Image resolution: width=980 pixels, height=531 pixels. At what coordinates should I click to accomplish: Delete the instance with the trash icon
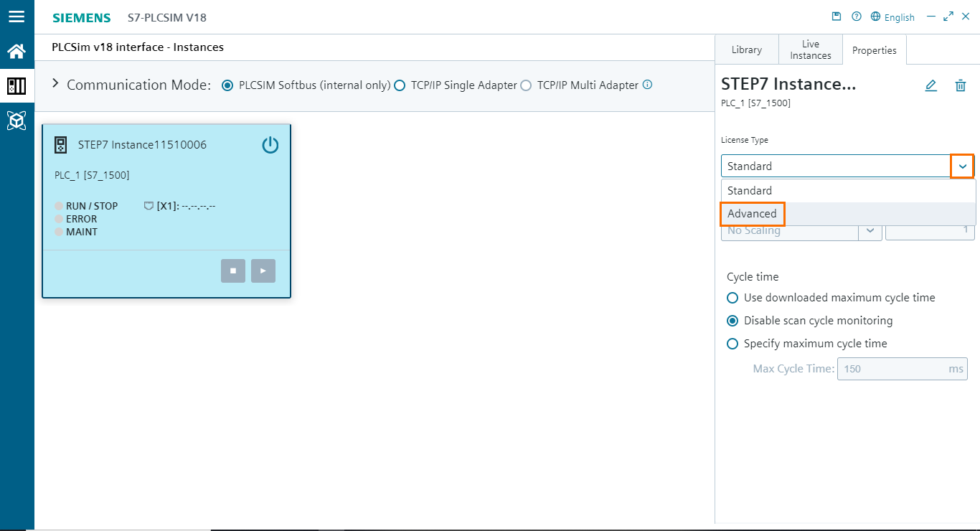pos(961,85)
